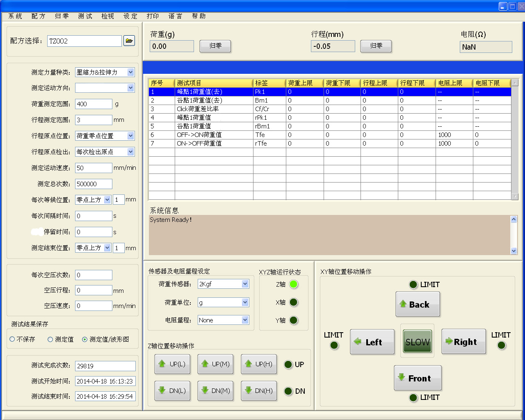Open the 检视 menu
The width and height of the screenshot is (525, 420).
tap(107, 16)
